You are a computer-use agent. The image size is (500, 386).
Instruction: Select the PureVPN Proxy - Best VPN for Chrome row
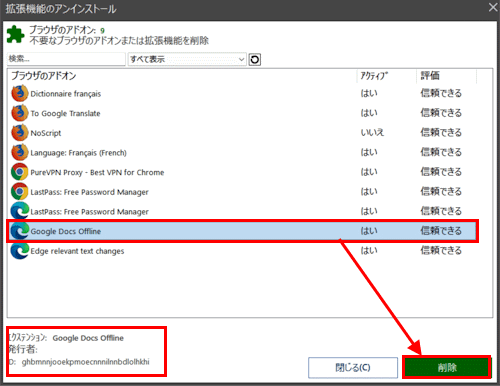pyautogui.click(x=243, y=172)
